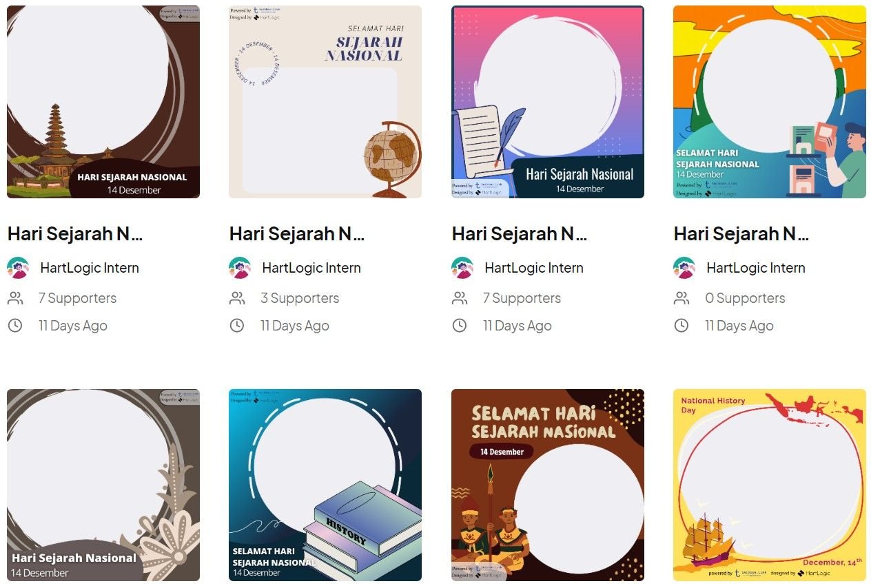Open Hari Sejarah N… title under bookshelf frame
Viewport: 871px width, 588px height.
[741, 233]
